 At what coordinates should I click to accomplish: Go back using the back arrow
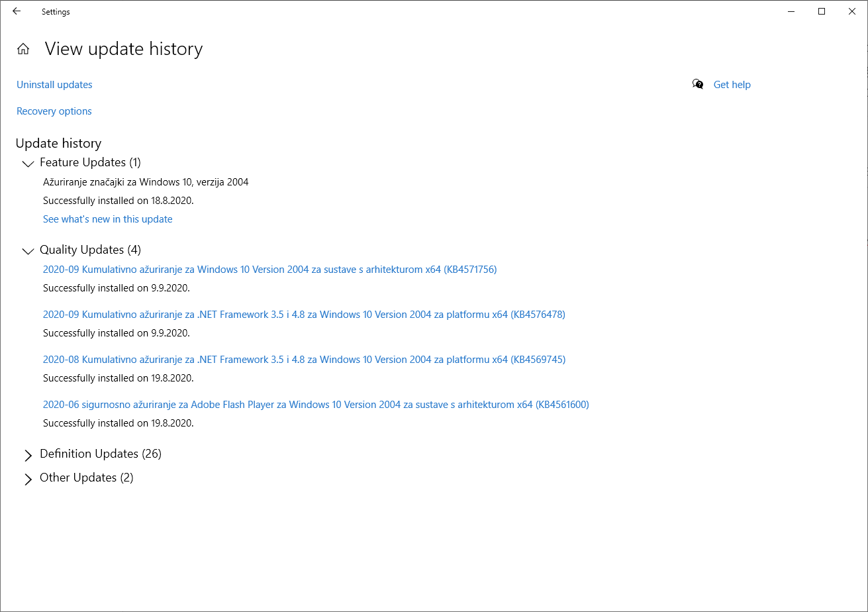17,11
